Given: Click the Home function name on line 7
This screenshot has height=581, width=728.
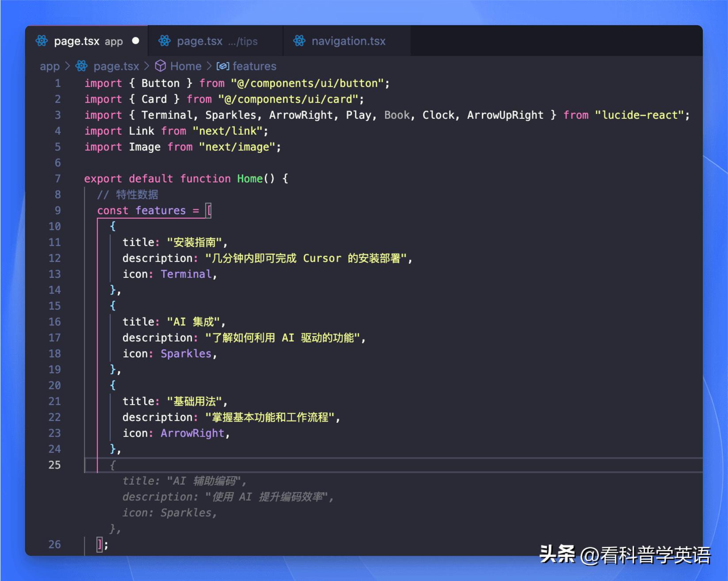Looking at the screenshot, I should (x=250, y=179).
